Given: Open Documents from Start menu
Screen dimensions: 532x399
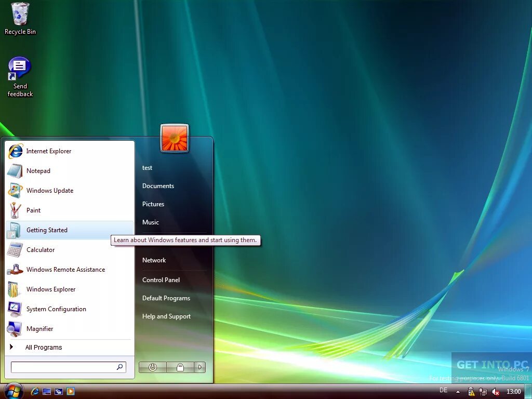Looking at the screenshot, I should click(158, 186).
